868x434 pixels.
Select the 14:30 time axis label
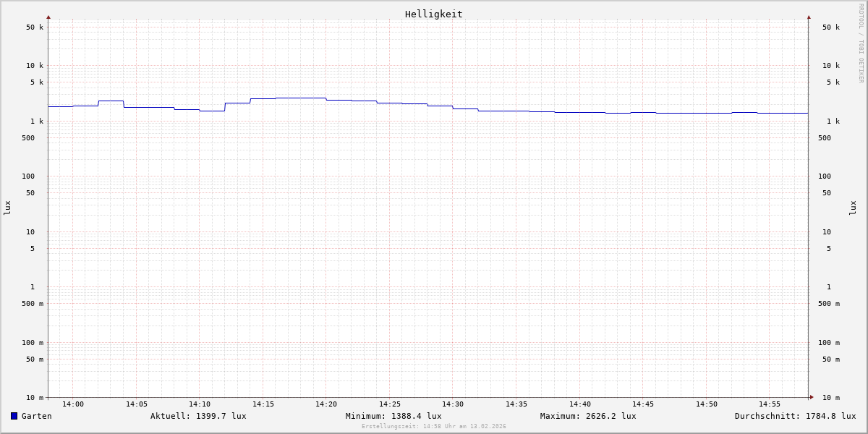[453, 404]
